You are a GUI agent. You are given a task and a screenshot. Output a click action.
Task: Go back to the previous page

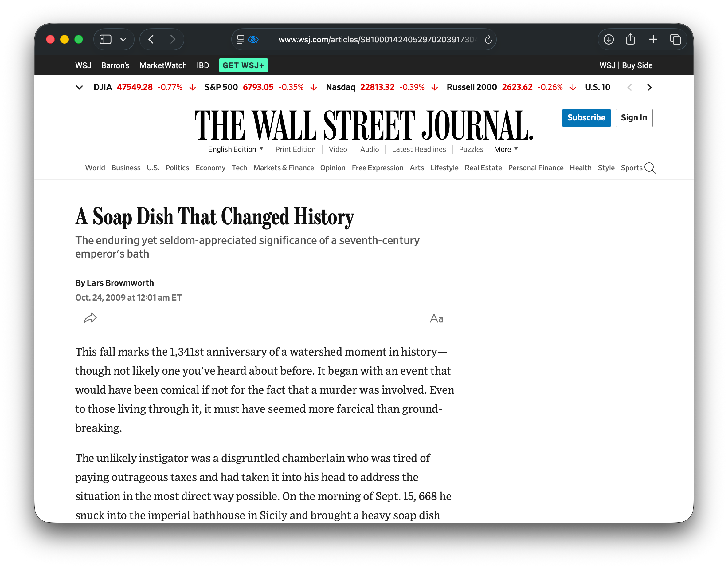click(x=151, y=39)
